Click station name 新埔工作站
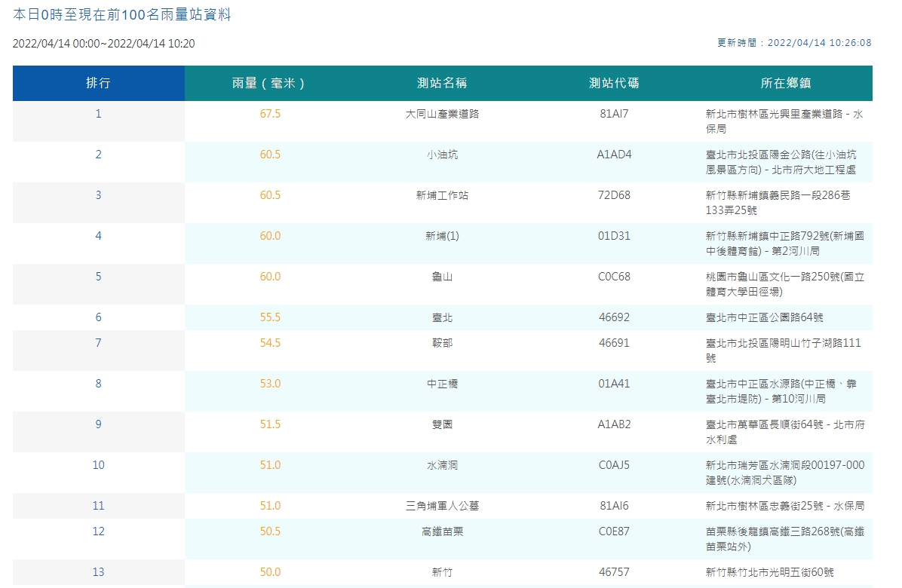This screenshot has width=902, height=588. point(443,195)
